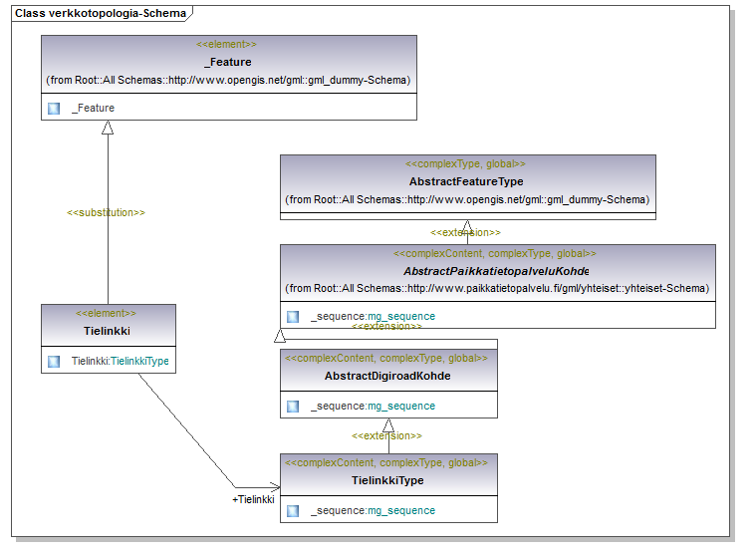The width and height of the screenshot is (756, 557).
Task: Click the _sequence icon in AbstractDigiroadKohde
Action: (x=293, y=407)
